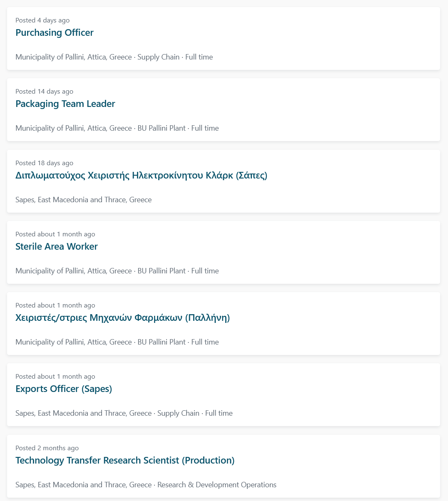448x501 pixels.
Task: Open the Exports Officer (Sapes) listing
Action: [x=64, y=389]
